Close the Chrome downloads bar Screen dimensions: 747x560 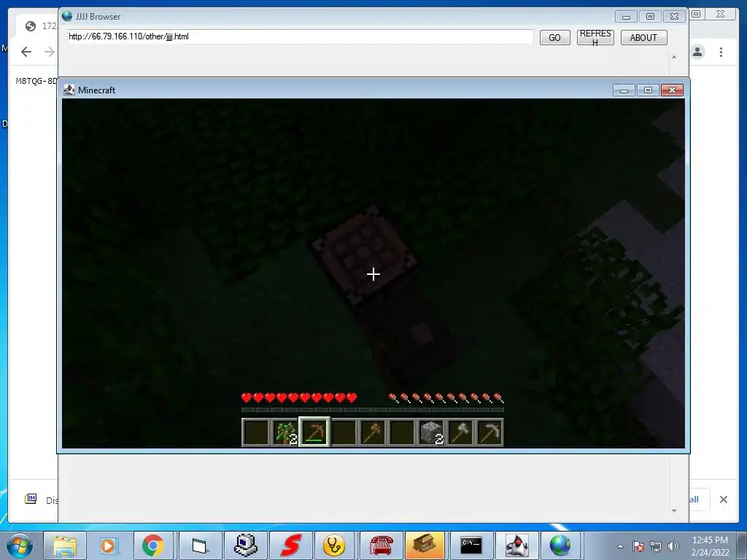[x=723, y=499]
